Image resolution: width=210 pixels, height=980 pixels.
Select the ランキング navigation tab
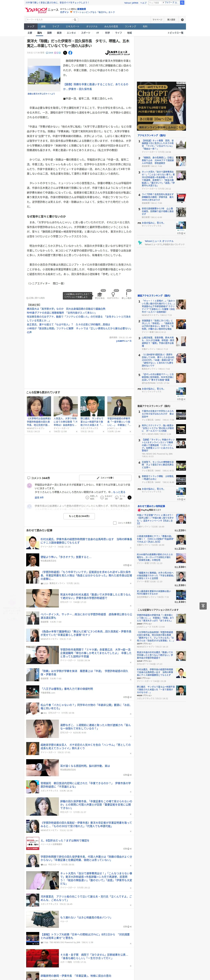click(130, 27)
